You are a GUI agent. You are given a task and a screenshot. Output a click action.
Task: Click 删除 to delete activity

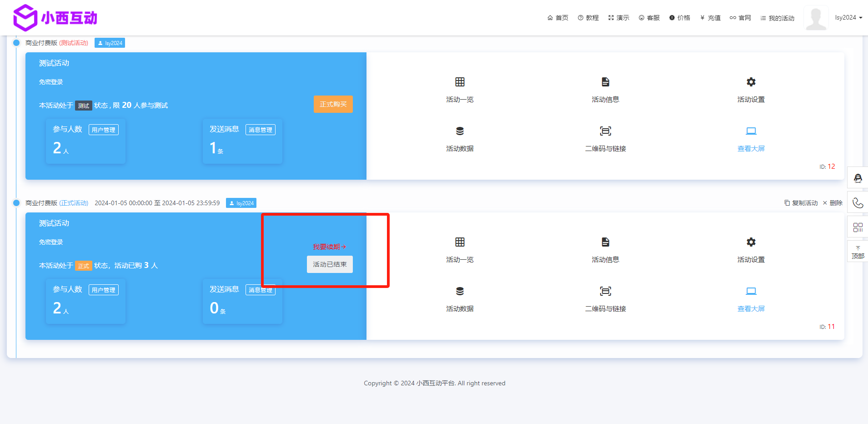[833, 203]
